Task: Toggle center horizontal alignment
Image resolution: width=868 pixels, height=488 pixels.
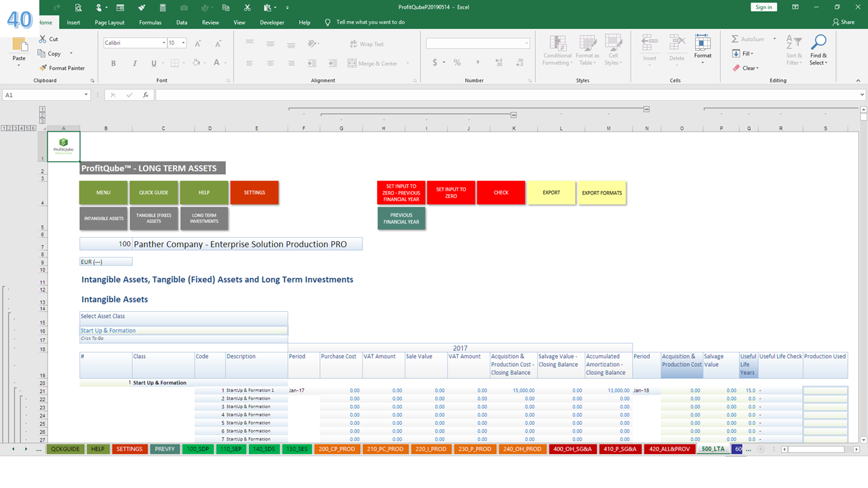Action: tap(271, 63)
